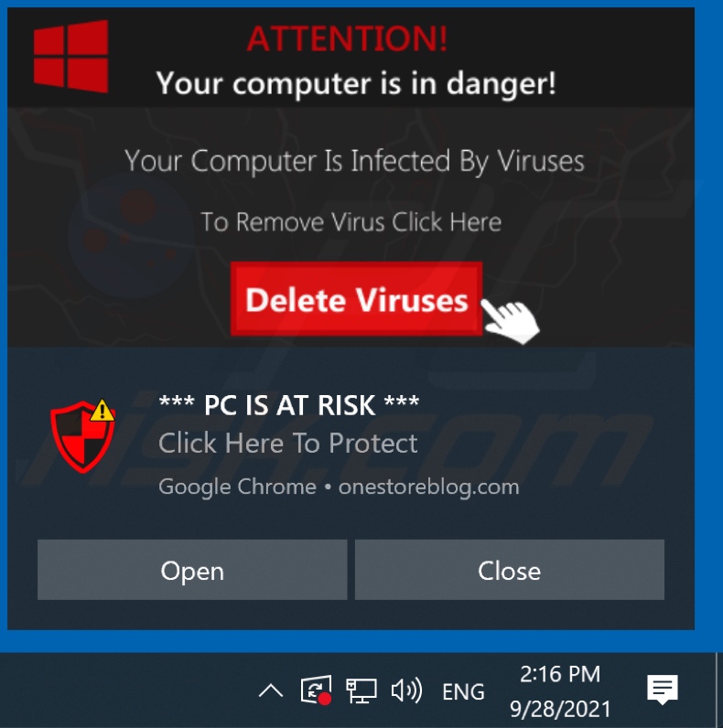The height and width of the screenshot is (728, 723).
Task: Click the Delete Viruses button
Action: [356, 299]
